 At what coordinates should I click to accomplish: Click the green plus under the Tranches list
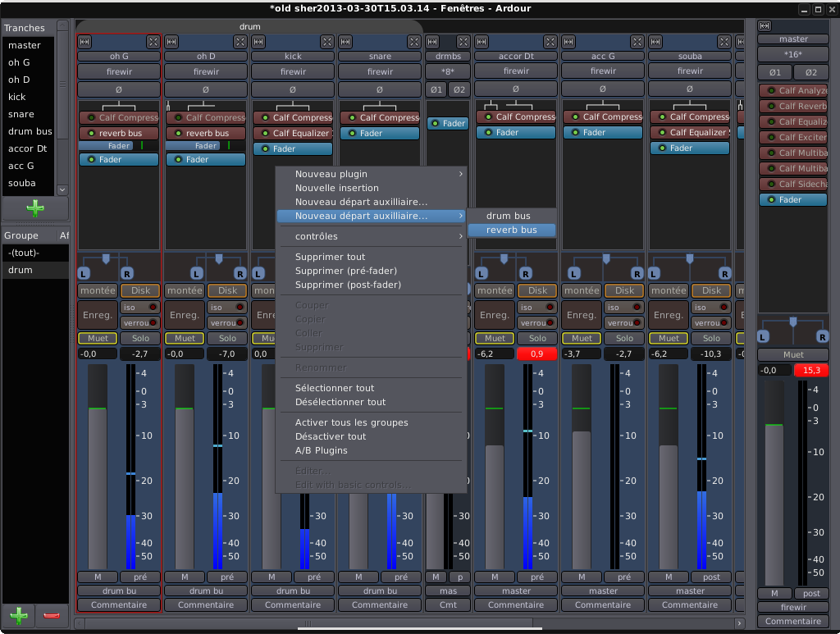(x=35, y=208)
